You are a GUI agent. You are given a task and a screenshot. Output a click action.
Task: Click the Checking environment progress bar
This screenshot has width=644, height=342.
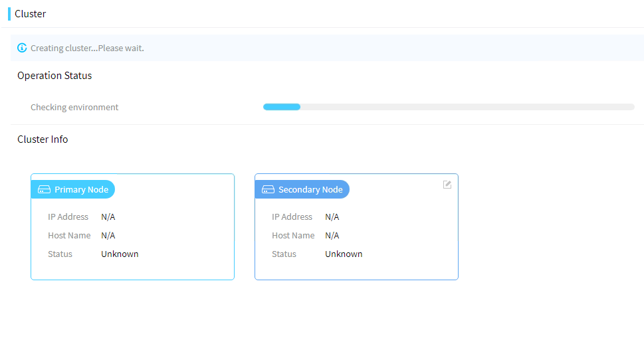[x=449, y=107]
